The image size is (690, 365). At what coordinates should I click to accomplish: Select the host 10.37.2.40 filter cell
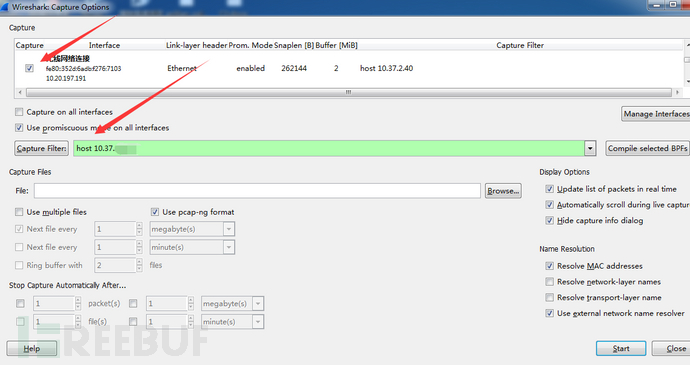(x=386, y=68)
